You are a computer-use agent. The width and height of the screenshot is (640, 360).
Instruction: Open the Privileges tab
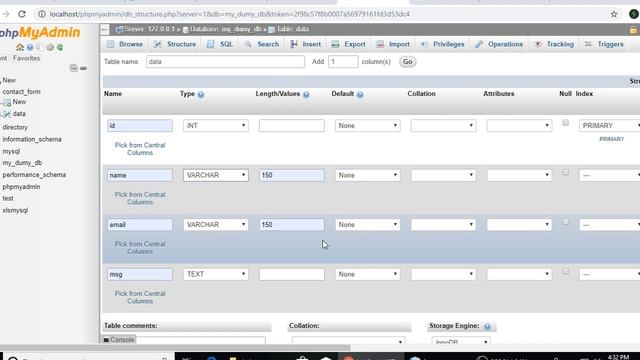click(x=442, y=44)
